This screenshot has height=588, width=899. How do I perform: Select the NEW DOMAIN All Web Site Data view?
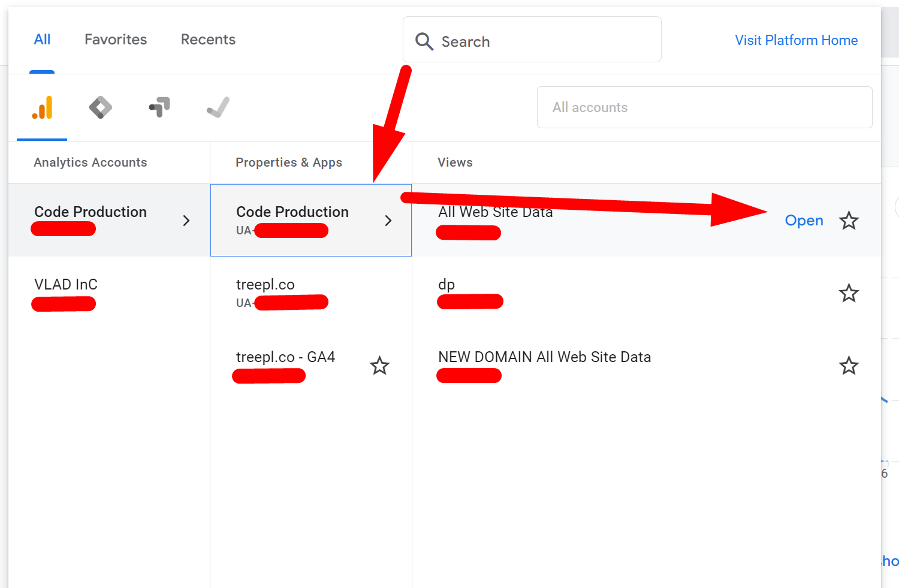[647, 366]
